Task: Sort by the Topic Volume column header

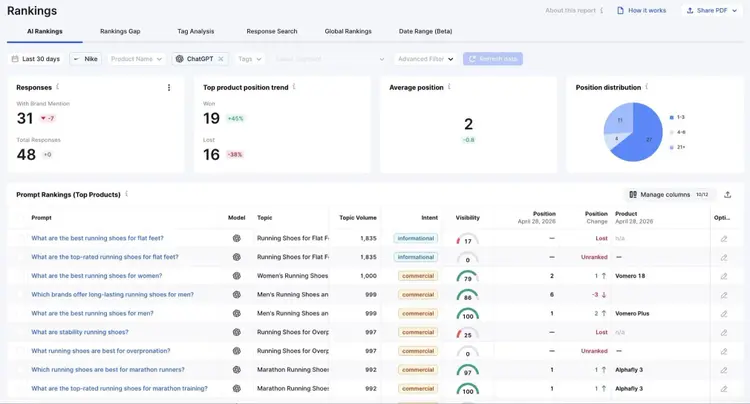Action: click(x=358, y=218)
